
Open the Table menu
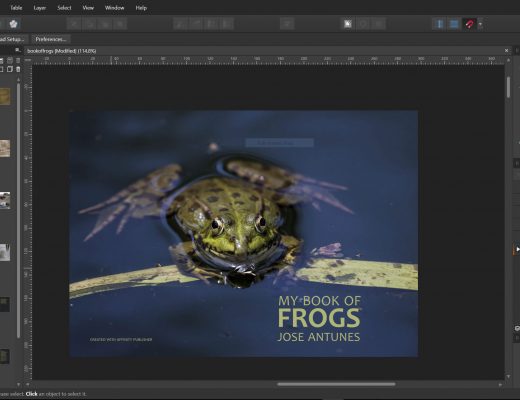[16, 8]
